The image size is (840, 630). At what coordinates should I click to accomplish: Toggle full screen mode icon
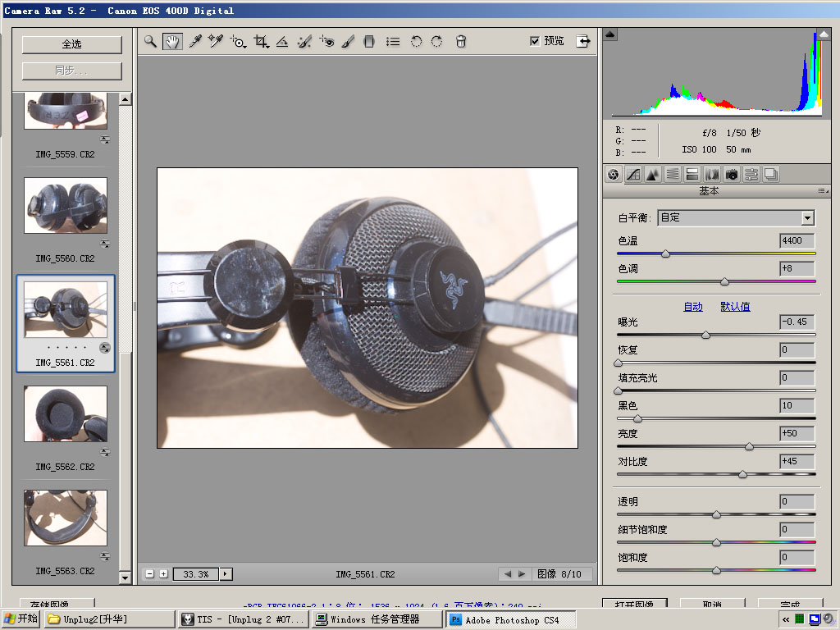click(x=583, y=41)
